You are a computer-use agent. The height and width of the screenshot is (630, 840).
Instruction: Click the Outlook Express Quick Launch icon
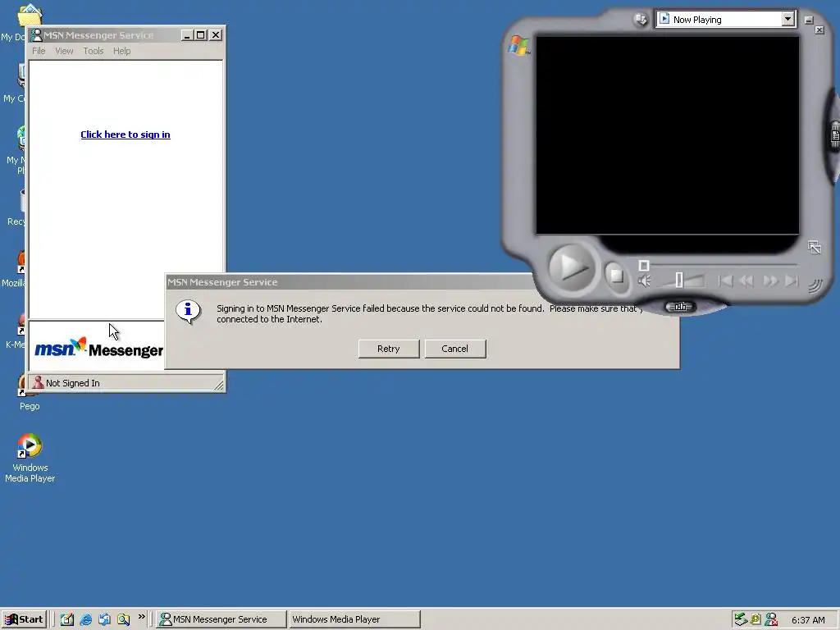click(104, 619)
